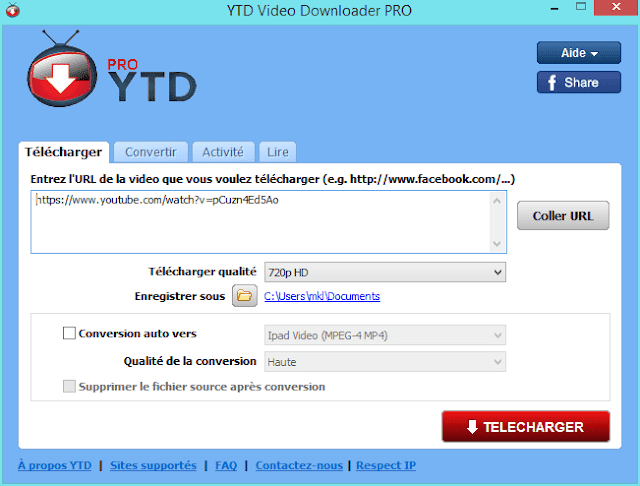Expand the Qualité de la conversion Haute dropdown
The height and width of the screenshot is (486, 640).
click(385, 362)
